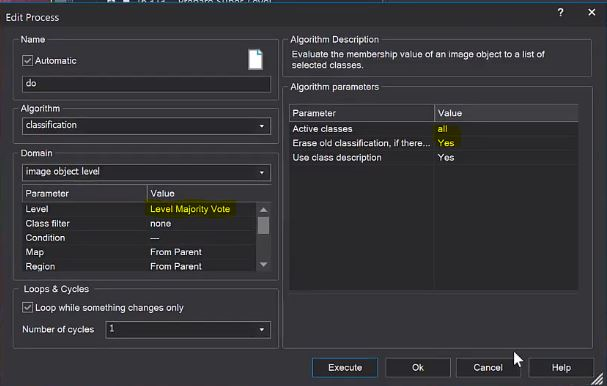Click the question mark help icon
The height and width of the screenshot is (386, 607).
click(x=560, y=12)
